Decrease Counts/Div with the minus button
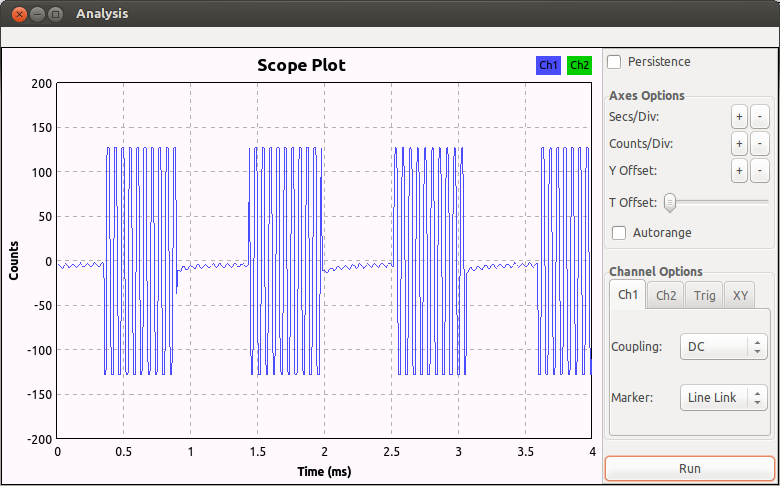Image resolution: width=780 pixels, height=486 pixels. pyautogui.click(x=760, y=144)
